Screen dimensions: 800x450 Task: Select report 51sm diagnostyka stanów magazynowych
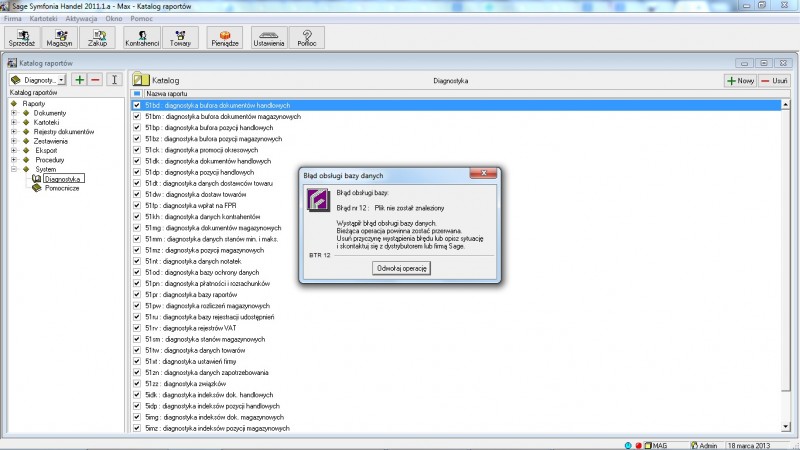tap(205, 339)
